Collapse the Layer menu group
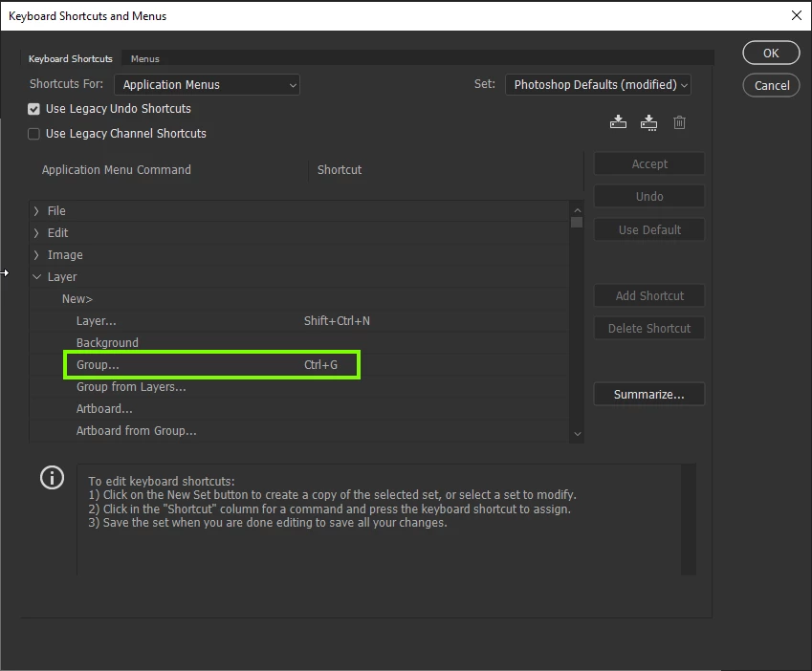The image size is (812, 671). 36,277
